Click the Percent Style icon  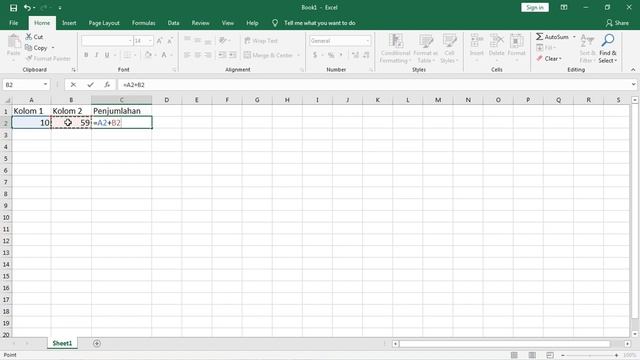pos(331,55)
